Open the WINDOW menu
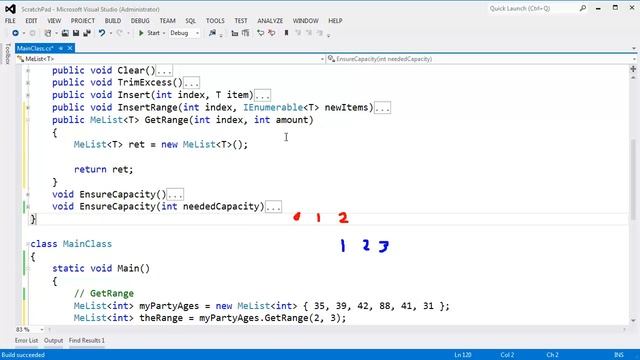640x360 pixels. coord(305,21)
